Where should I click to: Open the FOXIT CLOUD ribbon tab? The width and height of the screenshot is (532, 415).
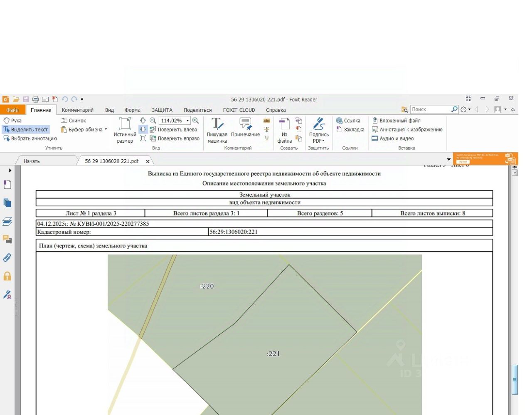[239, 110]
